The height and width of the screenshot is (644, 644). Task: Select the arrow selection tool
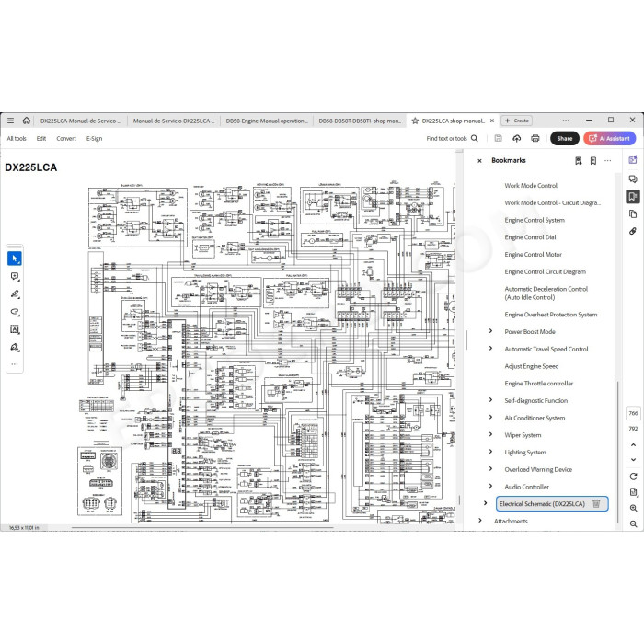click(x=15, y=259)
